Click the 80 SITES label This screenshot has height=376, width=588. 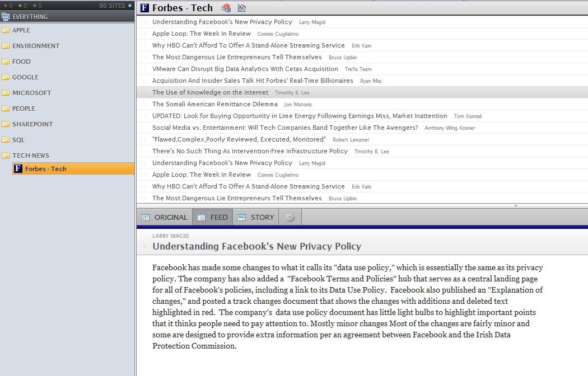click(x=112, y=6)
